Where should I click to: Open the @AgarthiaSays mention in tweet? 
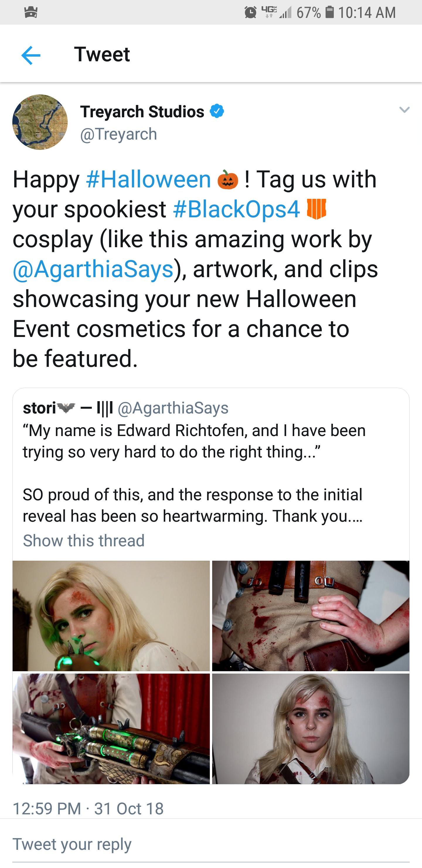pos(93,269)
